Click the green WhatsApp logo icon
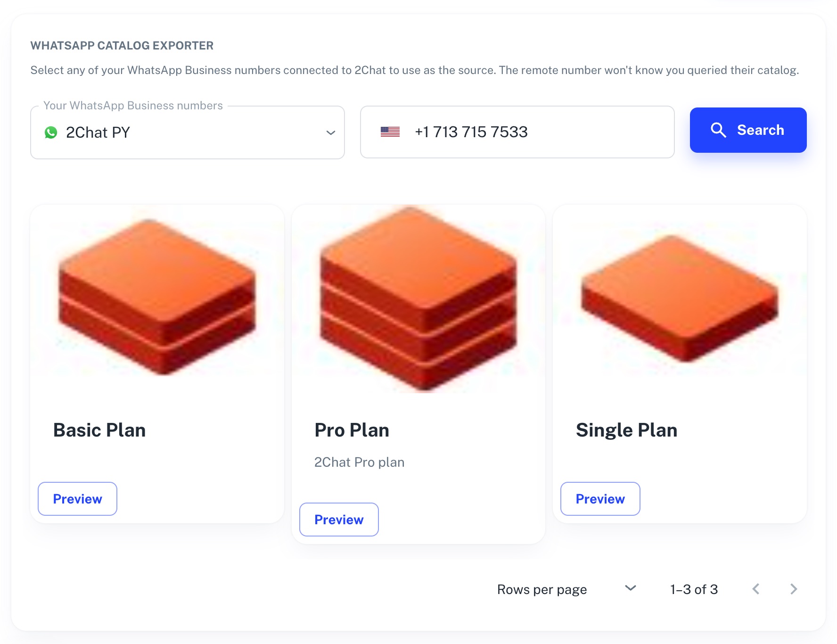Viewport: 837px width, 644px height. [x=51, y=132]
